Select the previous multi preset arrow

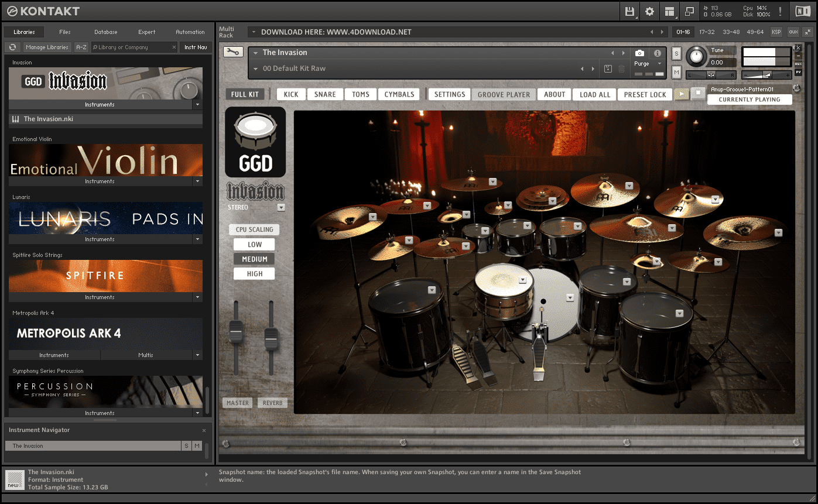(x=652, y=32)
